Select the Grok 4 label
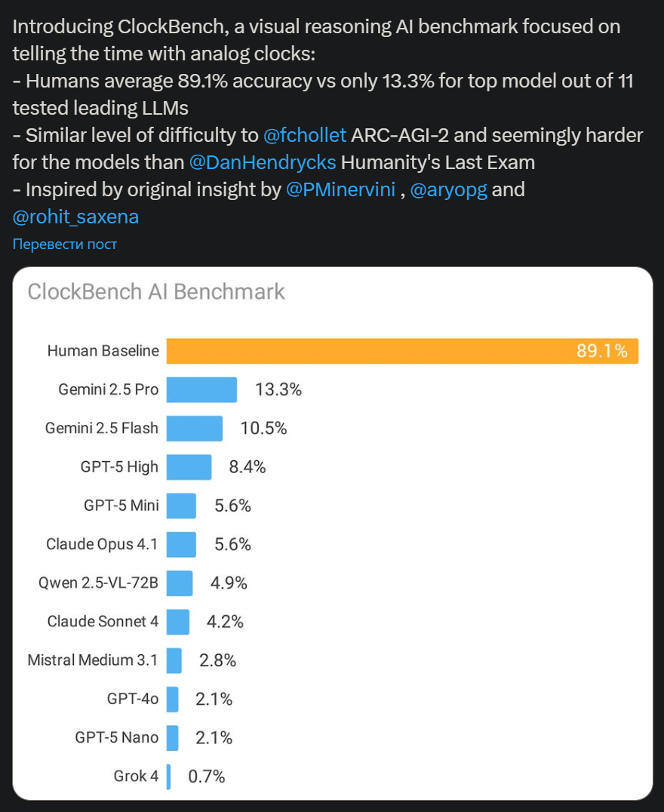Viewport: 664px width, 812px height. pyautogui.click(x=136, y=776)
